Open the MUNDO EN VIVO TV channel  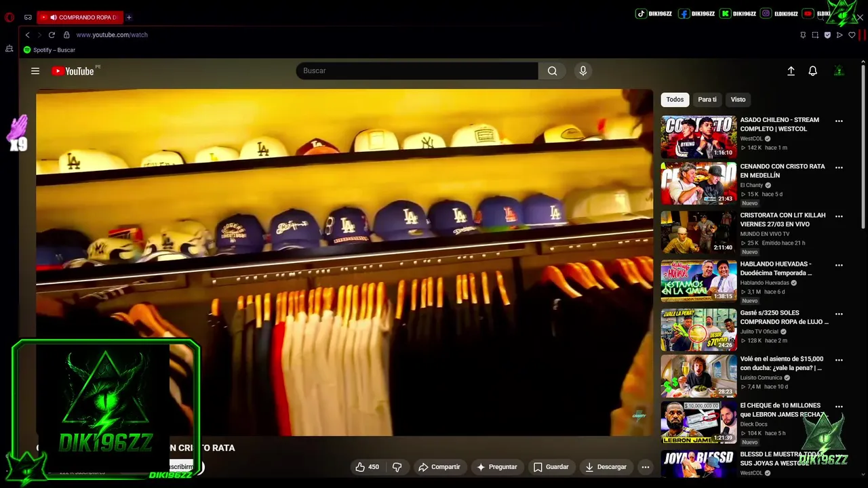765,234
